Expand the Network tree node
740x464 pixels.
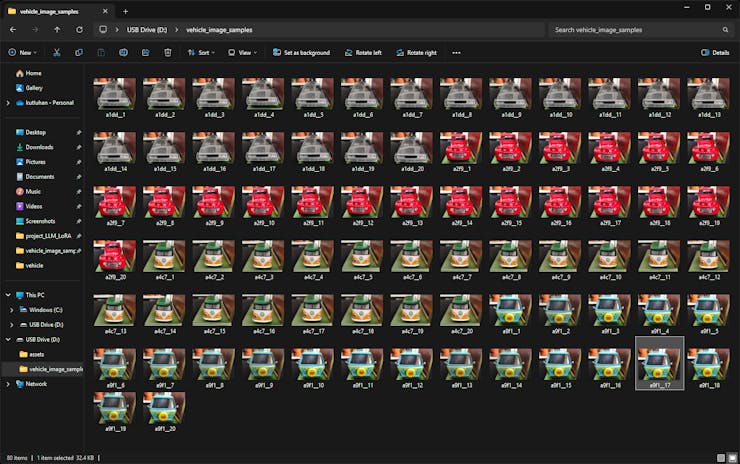click(8, 383)
